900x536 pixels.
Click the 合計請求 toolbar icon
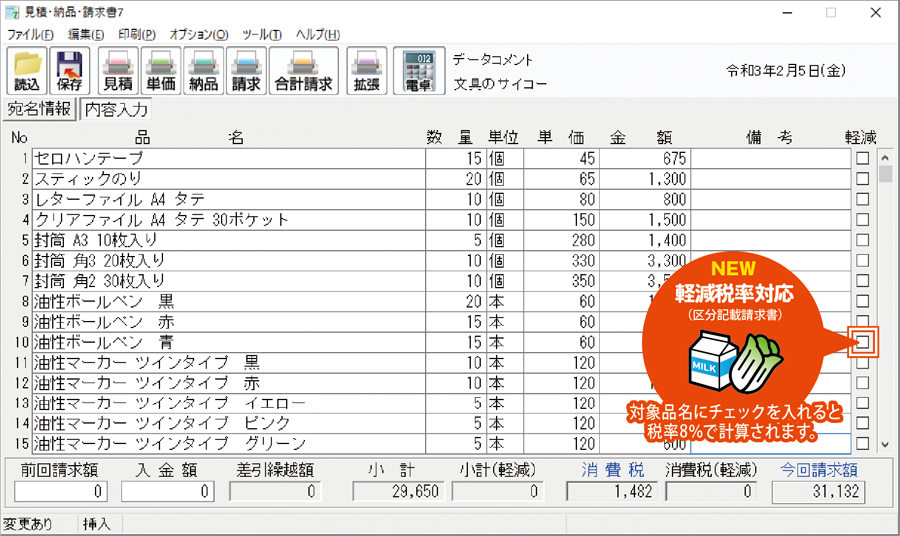point(303,71)
